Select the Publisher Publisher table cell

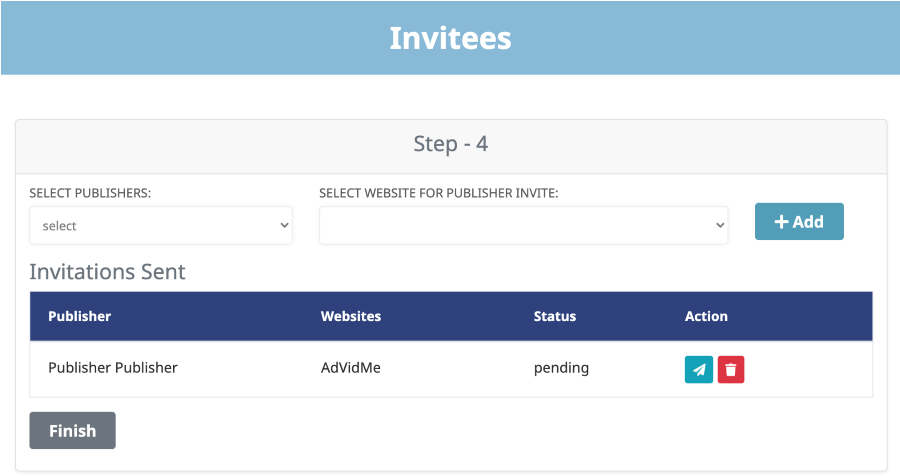point(113,368)
